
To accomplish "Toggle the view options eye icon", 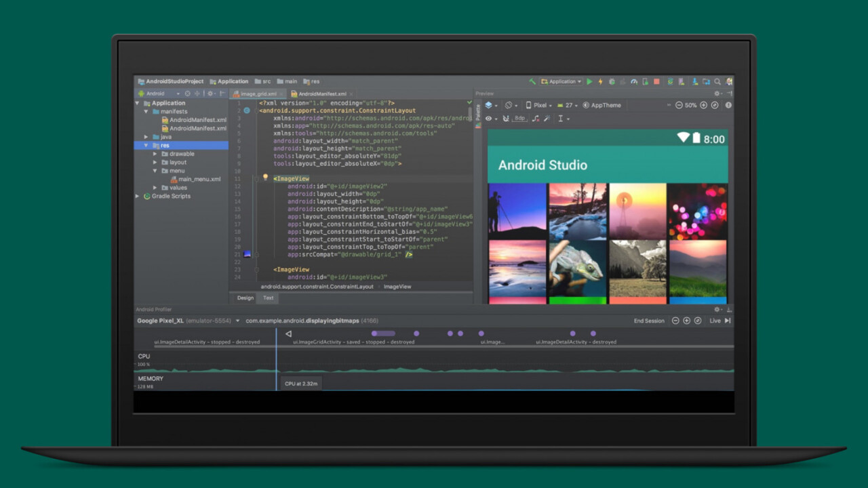I will click(488, 119).
